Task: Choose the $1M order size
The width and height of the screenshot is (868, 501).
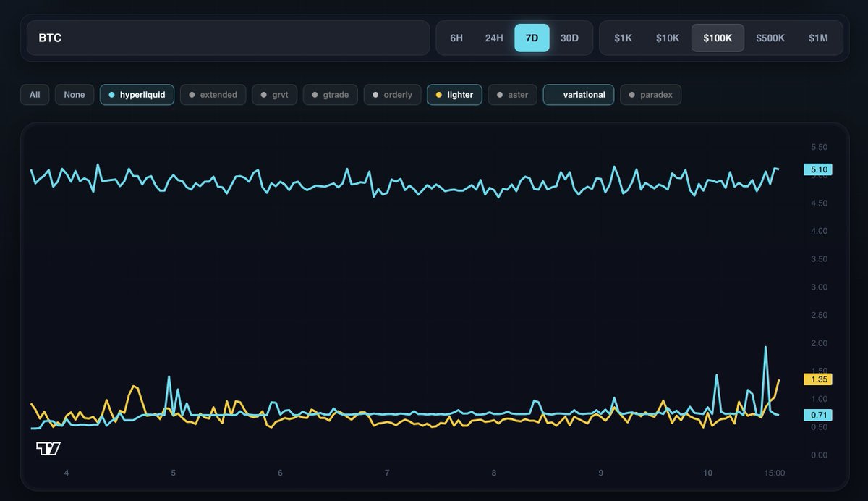Action: click(818, 38)
